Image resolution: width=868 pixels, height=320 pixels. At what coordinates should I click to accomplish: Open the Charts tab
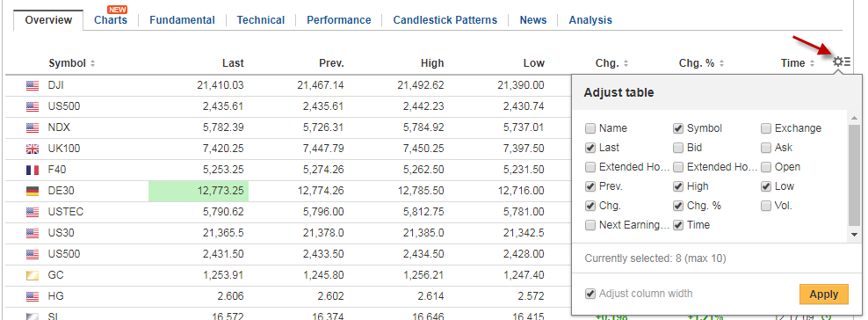110,20
